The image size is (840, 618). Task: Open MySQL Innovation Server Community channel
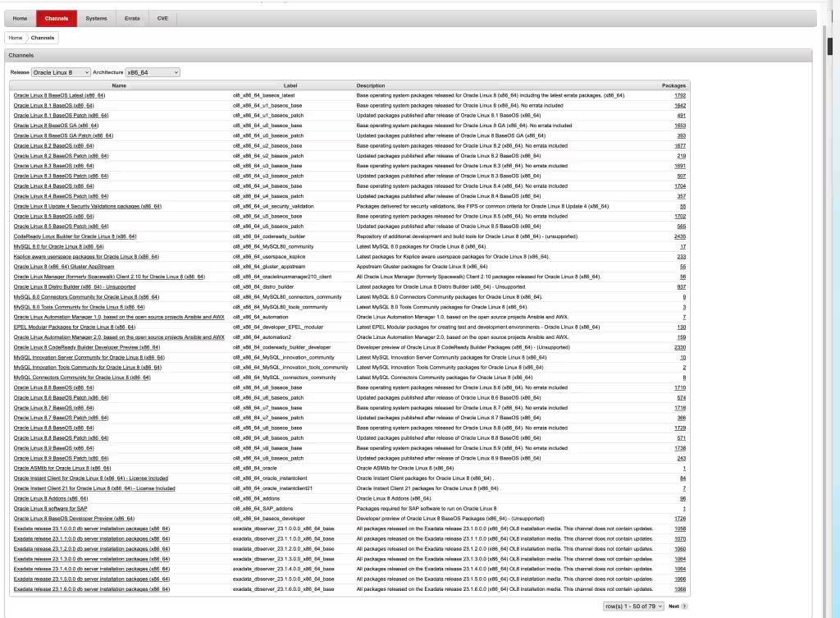(x=89, y=358)
